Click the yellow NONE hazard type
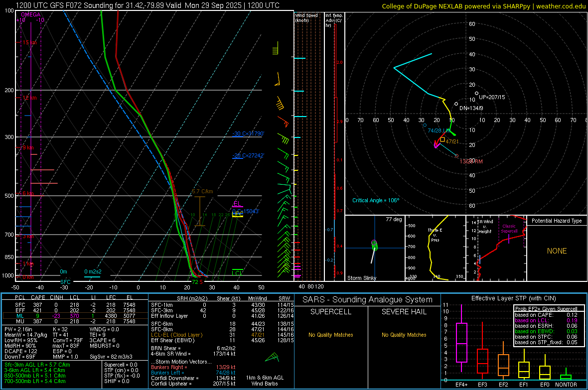Image resolution: width=588 pixels, height=390 pixels. pyautogui.click(x=557, y=251)
